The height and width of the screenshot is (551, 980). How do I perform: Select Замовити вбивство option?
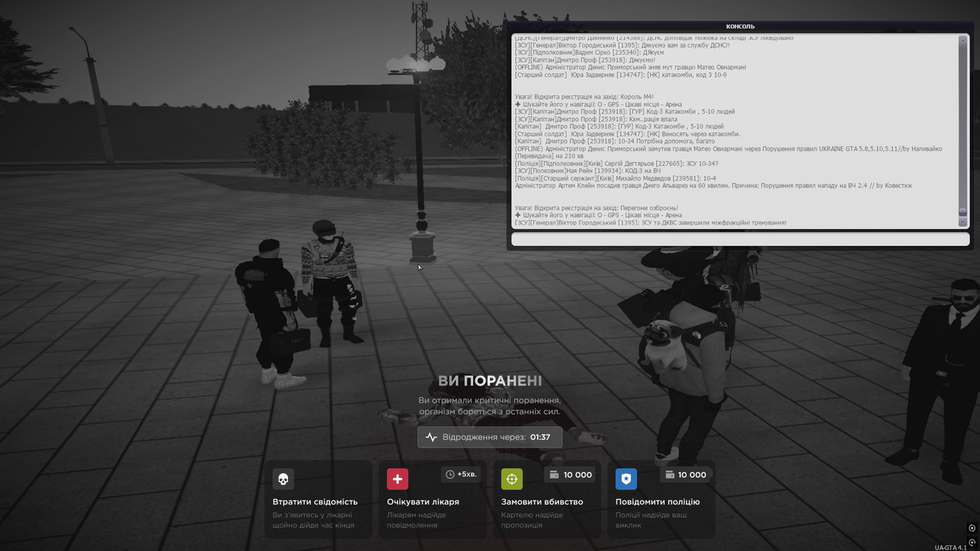(x=547, y=499)
